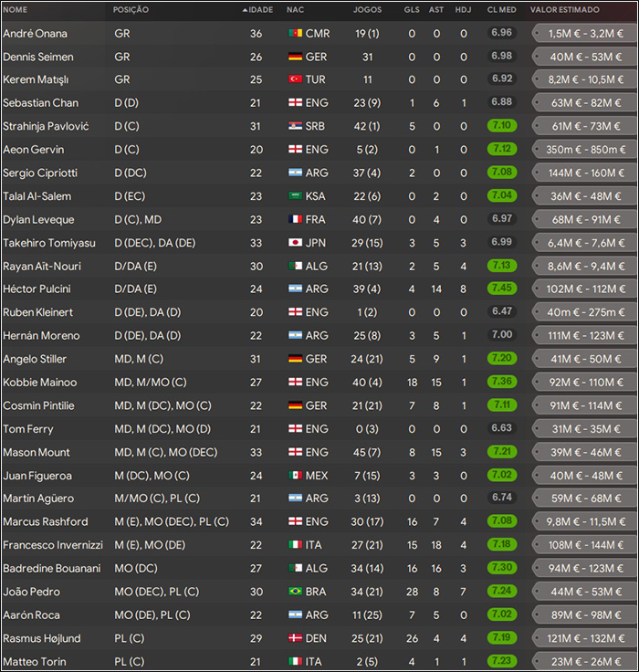Screen dimensions: 639x672
Task: Sort by the NAC column header
Action: [x=295, y=10]
